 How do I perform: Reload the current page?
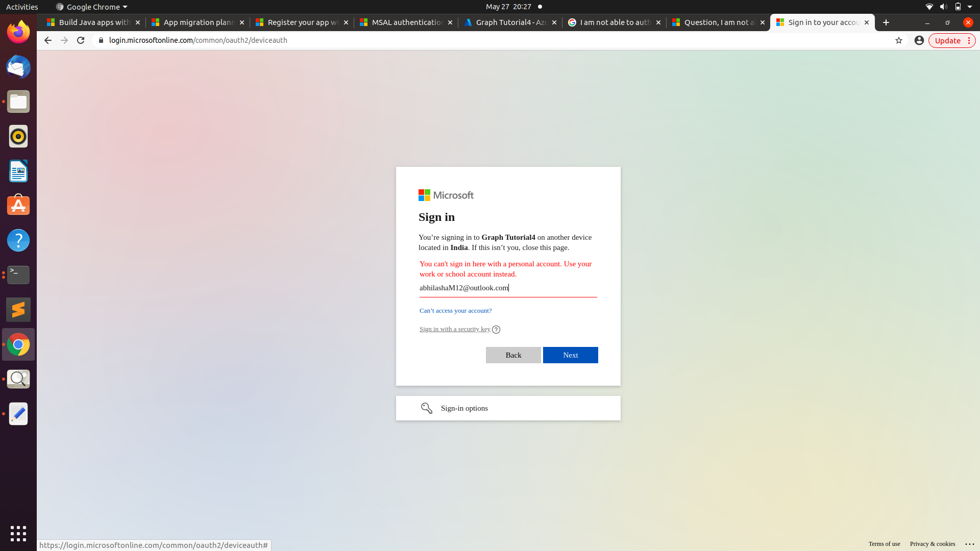[x=81, y=40]
